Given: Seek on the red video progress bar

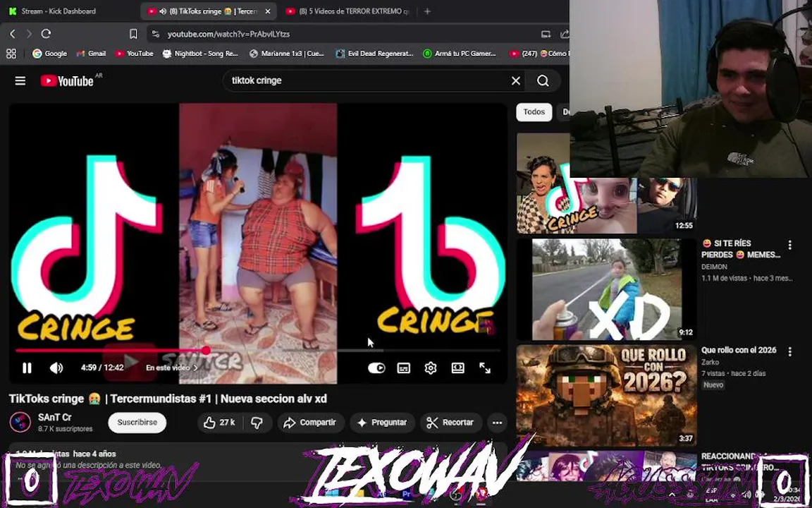Looking at the screenshot, I should 258,351.
